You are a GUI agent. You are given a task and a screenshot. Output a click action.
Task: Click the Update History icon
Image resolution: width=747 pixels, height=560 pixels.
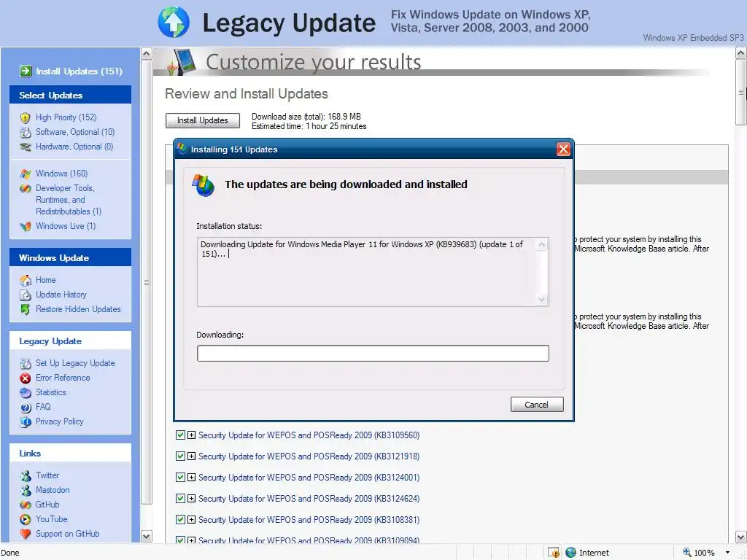(x=26, y=295)
